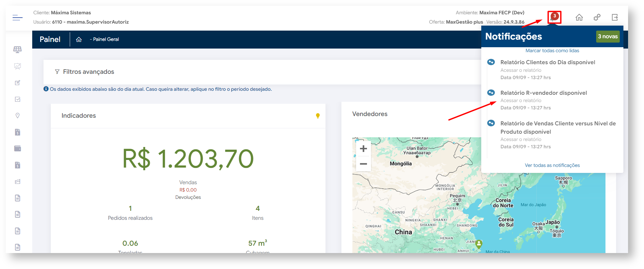The height and width of the screenshot is (269, 644).
Task: Open the wallet sidebar icon
Action: 18,149
